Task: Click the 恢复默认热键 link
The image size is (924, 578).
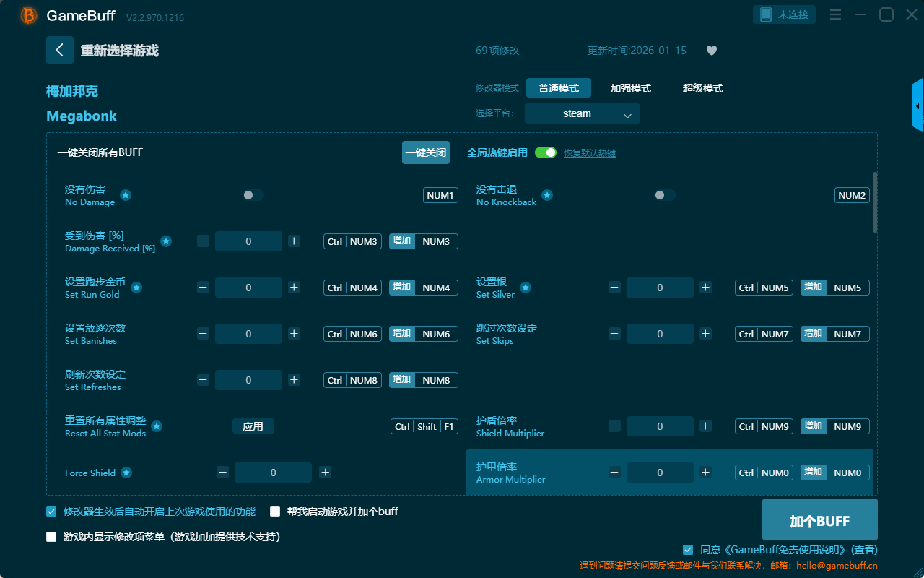Action: [589, 153]
